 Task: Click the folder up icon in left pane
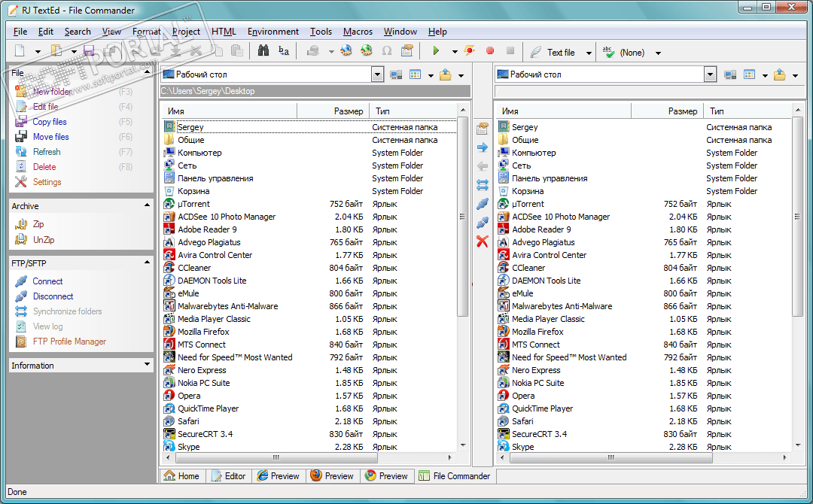tap(446, 74)
